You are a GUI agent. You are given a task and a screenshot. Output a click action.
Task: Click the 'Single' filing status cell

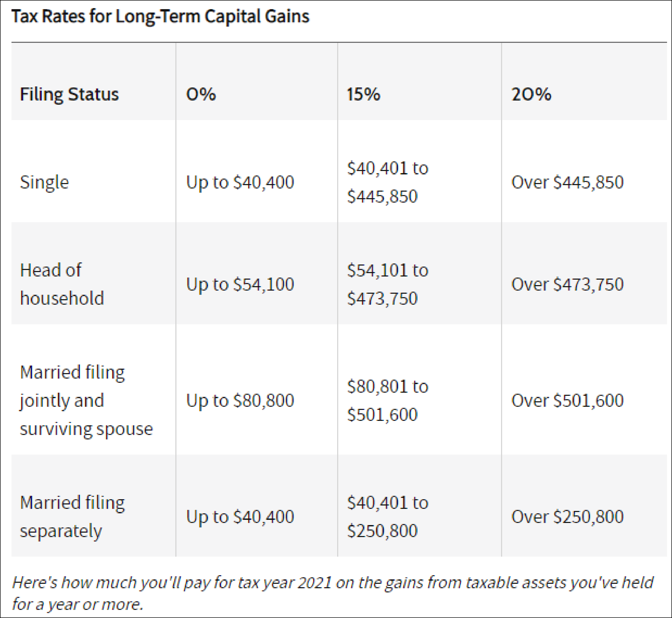[x=44, y=182]
